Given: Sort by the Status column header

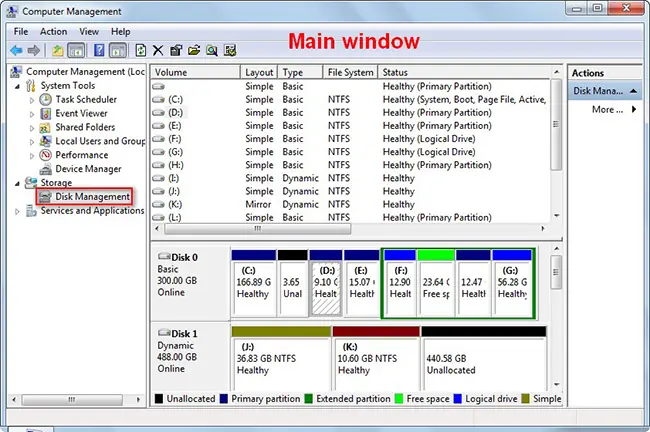Looking at the screenshot, I should coord(464,72).
